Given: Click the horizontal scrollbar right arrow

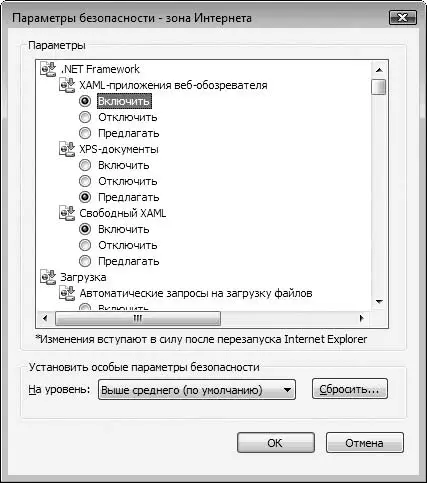Looking at the screenshot, I should click(x=362, y=318).
